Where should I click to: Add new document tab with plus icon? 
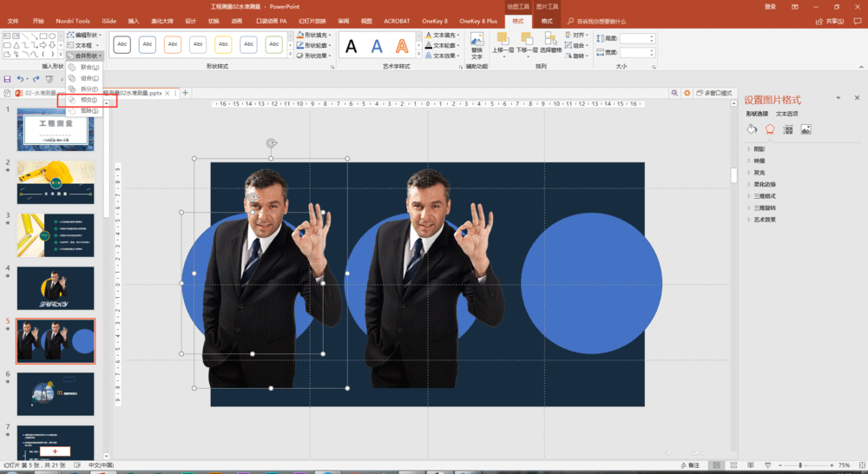click(x=186, y=93)
